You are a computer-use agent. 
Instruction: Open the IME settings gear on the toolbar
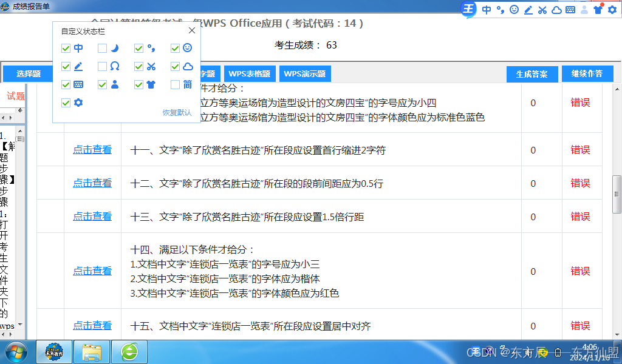[612, 10]
